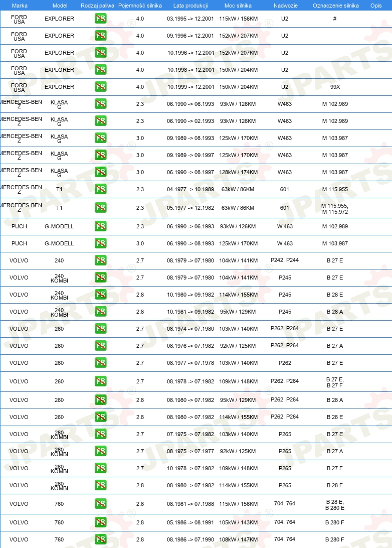Click fuel icon in Volvo 240 Kombi B 28 A row

[101, 312]
